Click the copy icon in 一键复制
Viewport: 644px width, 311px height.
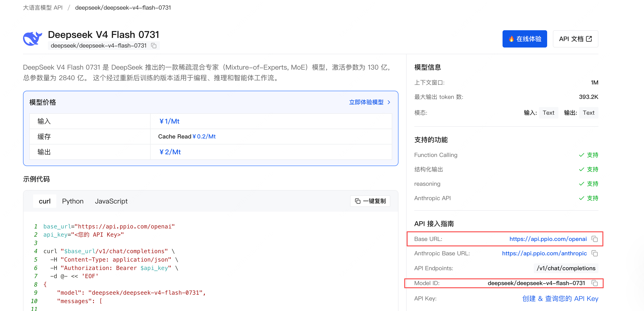click(358, 201)
